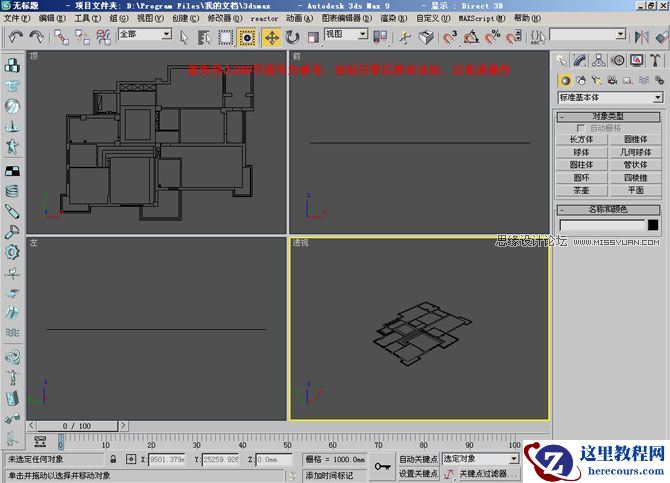670x483 pixels.
Task: Collapse the 名称和颜色 rollout
Action: [608, 209]
